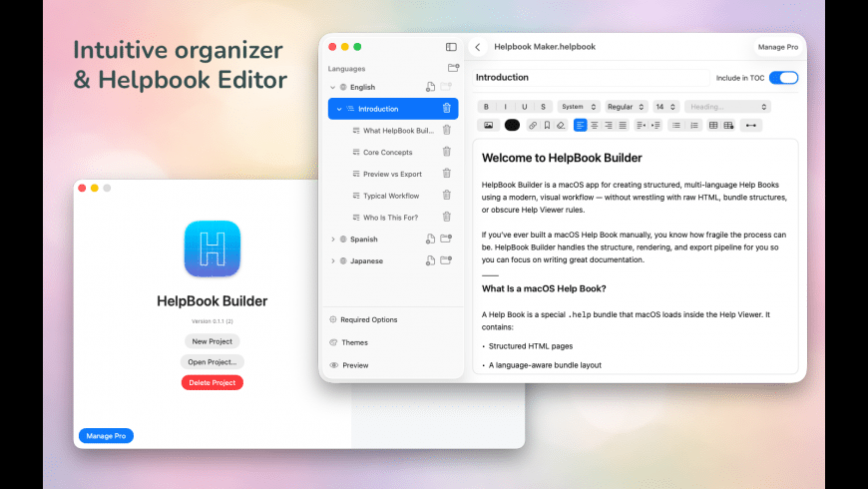
Task: Open Preview in sidebar
Action: [x=349, y=365]
